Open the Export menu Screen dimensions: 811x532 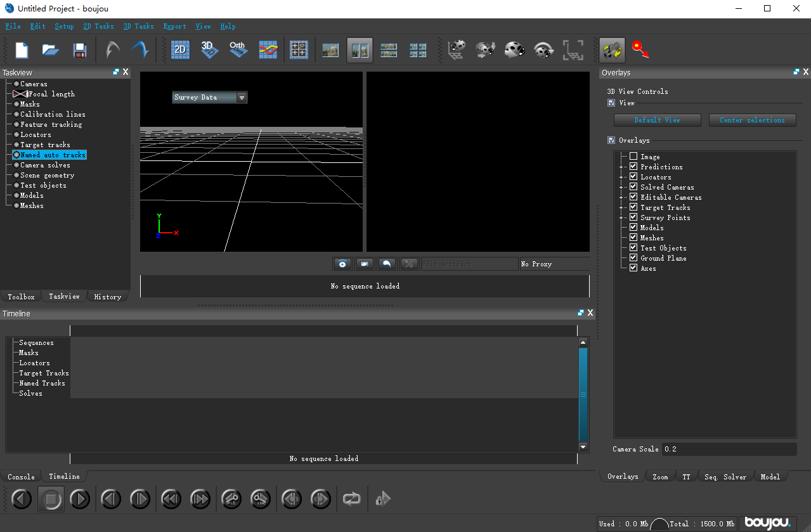tap(174, 26)
